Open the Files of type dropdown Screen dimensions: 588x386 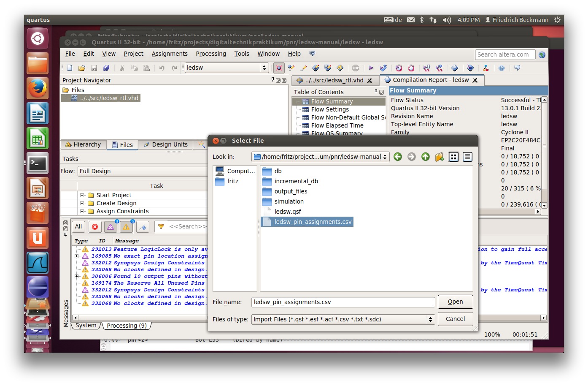click(343, 319)
